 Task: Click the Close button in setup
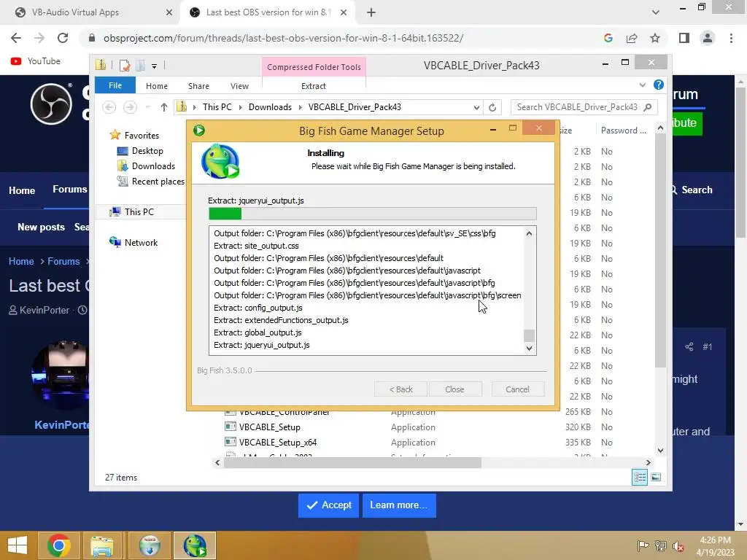coord(454,389)
